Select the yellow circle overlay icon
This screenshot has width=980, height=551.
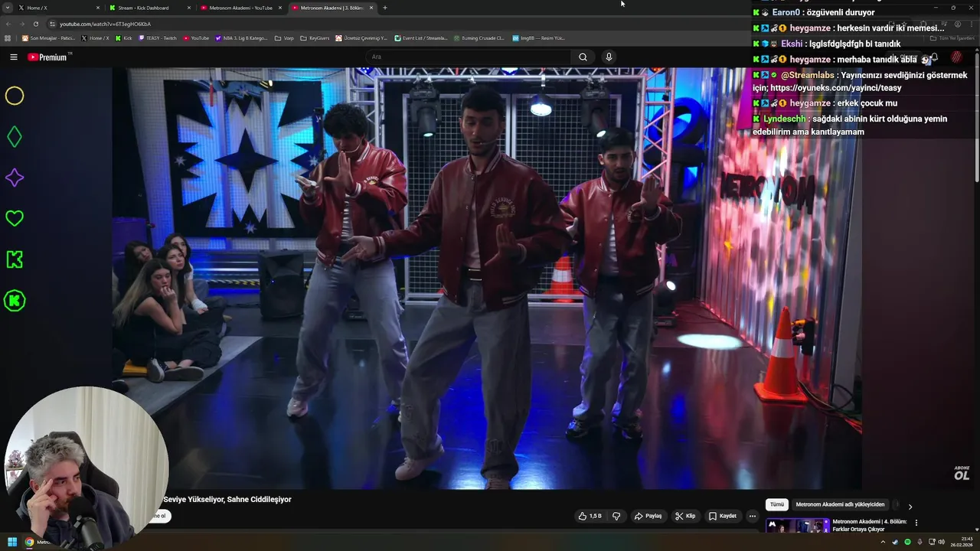(15, 96)
